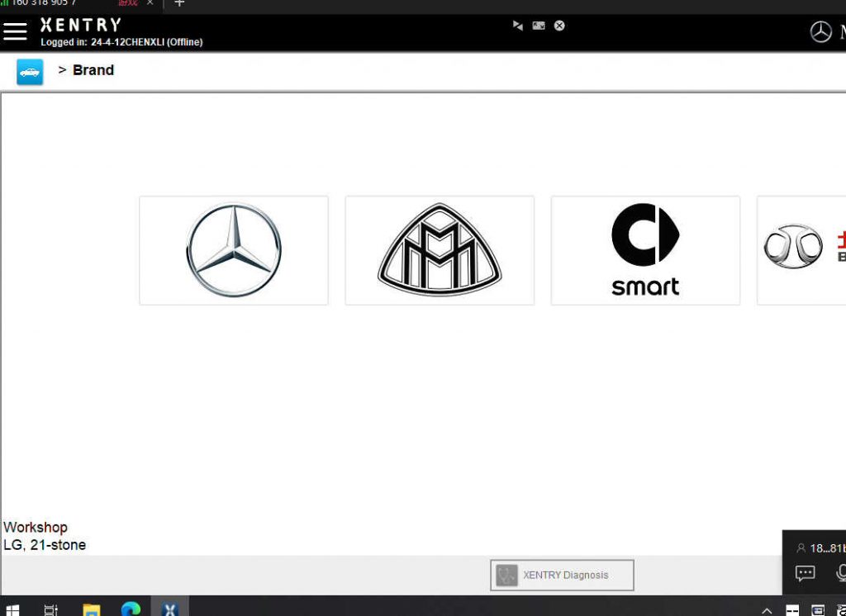
Task: Choose the Maybach brand tile
Action: point(440,250)
